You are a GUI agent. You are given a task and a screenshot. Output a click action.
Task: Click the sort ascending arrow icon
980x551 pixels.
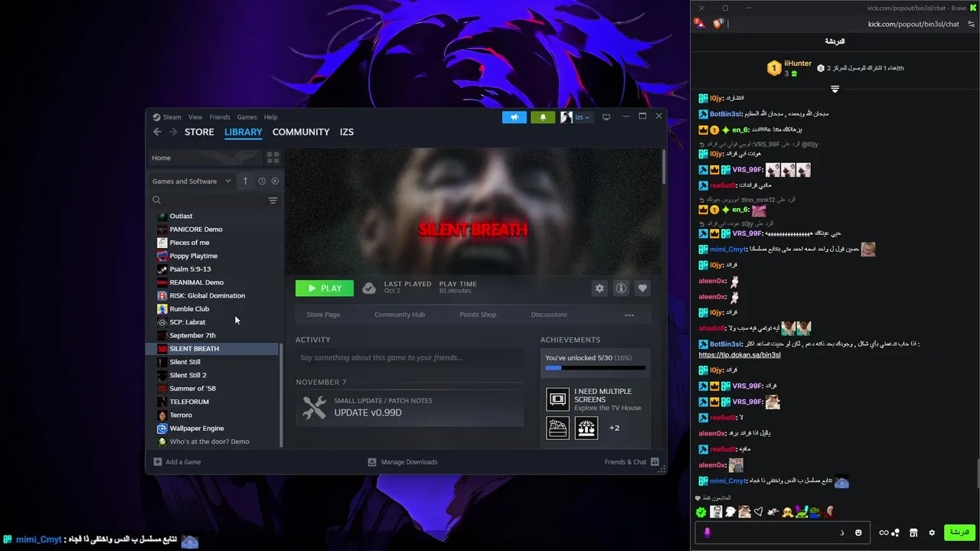[245, 181]
